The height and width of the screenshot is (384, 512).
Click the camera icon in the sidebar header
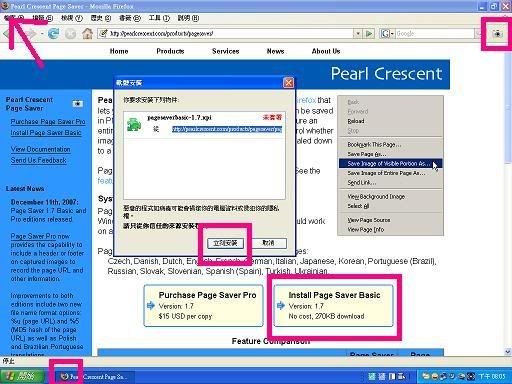click(x=78, y=104)
